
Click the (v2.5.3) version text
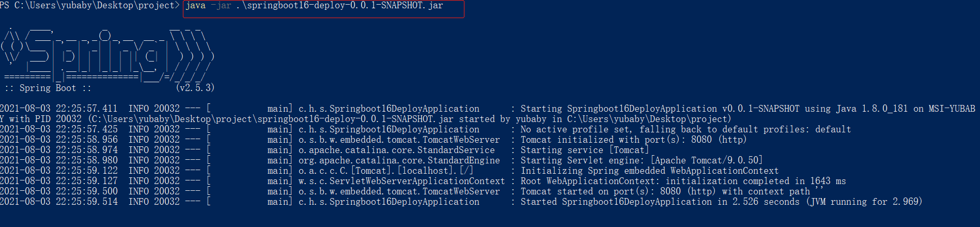[195, 88]
